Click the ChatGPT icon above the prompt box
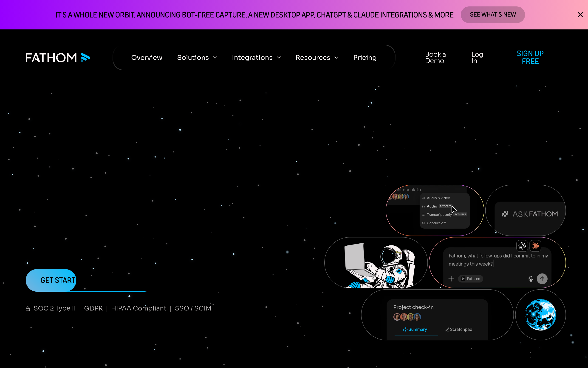The height and width of the screenshot is (368, 588). (x=522, y=246)
